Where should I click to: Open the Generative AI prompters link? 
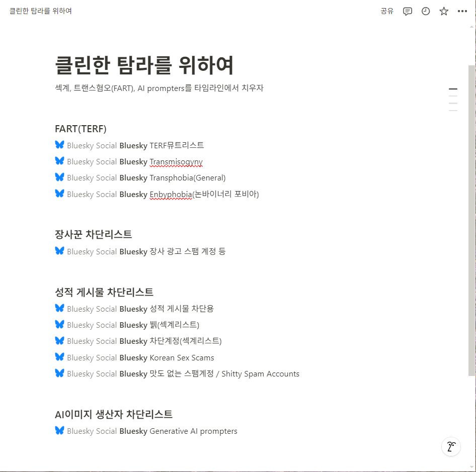(x=146, y=431)
